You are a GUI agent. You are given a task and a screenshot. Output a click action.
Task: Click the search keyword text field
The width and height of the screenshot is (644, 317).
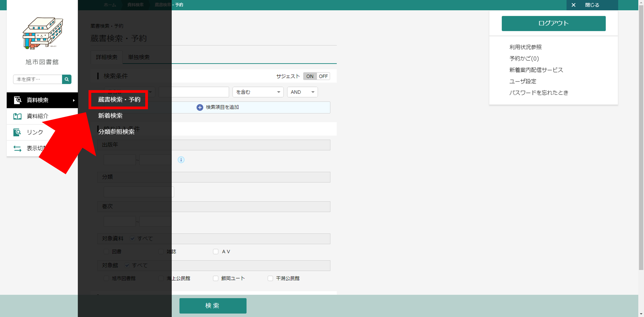[194, 92]
